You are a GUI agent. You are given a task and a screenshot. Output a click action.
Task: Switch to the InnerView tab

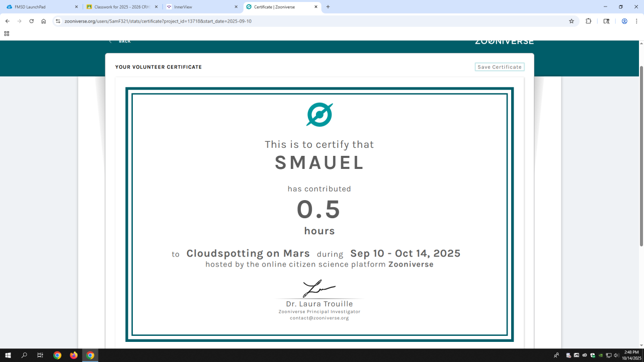(x=201, y=7)
